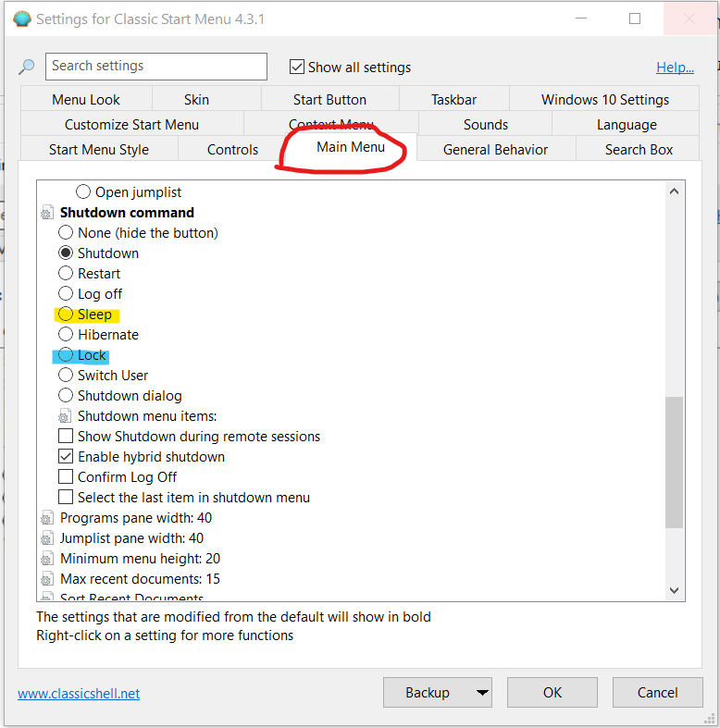The height and width of the screenshot is (728, 720).
Task: Click the Search settings input field
Action: pyautogui.click(x=156, y=66)
